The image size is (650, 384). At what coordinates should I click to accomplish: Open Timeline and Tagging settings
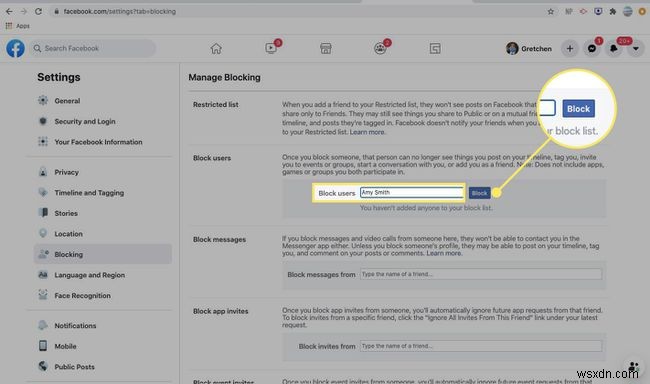click(x=89, y=193)
